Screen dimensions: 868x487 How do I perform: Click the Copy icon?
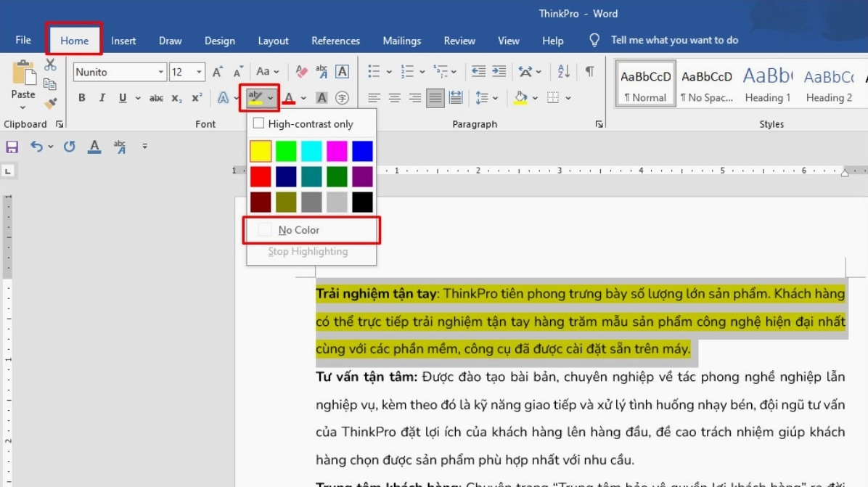click(x=50, y=84)
